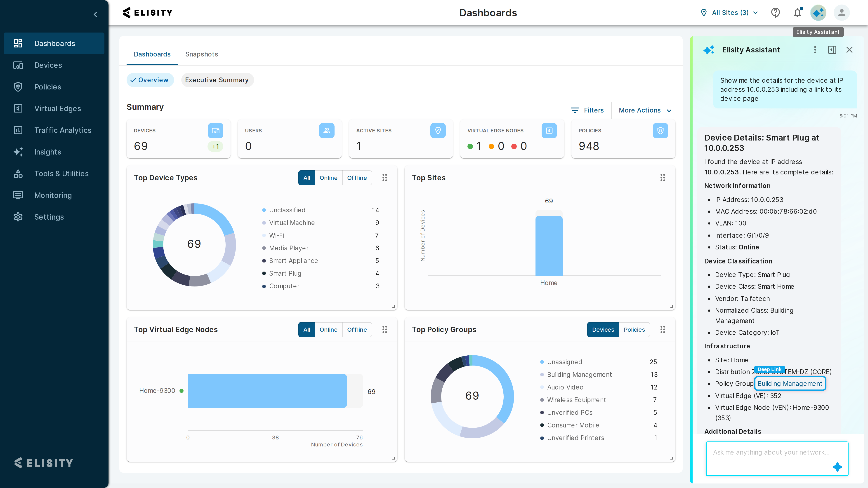Send message with the assistant submit icon
The height and width of the screenshot is (488, 868).
tap(837, 467)
